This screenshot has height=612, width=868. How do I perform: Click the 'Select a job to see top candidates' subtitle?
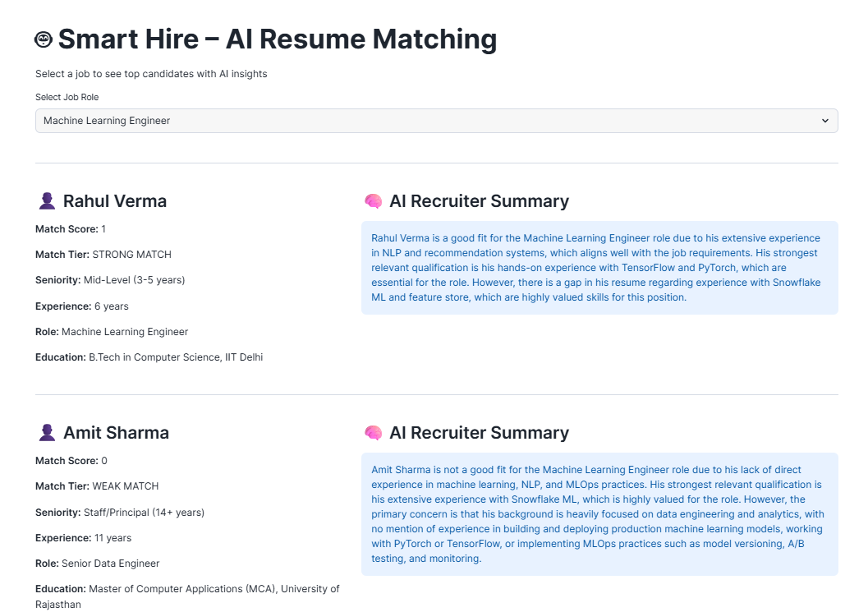(151, 74)
